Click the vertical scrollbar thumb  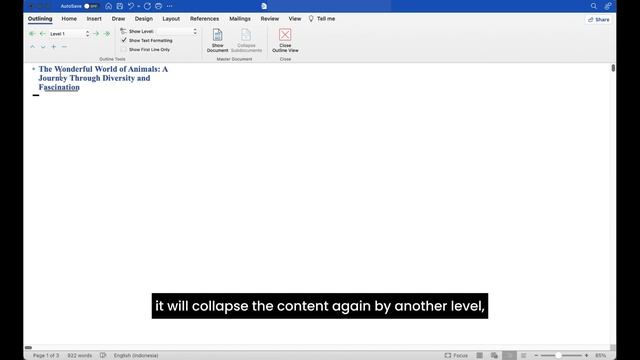pyautogui.click(x=613, y=68)
